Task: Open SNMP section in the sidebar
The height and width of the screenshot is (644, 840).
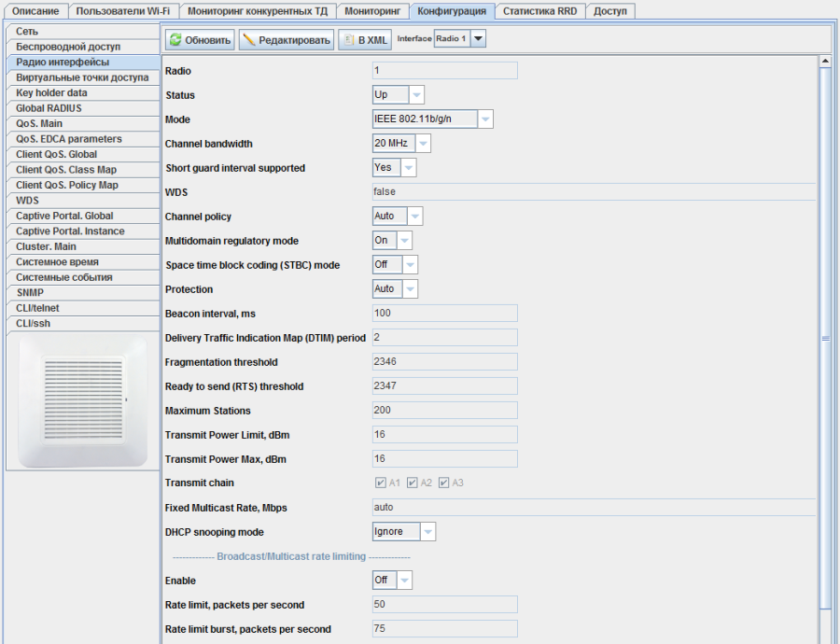Action: click(83, 292)
